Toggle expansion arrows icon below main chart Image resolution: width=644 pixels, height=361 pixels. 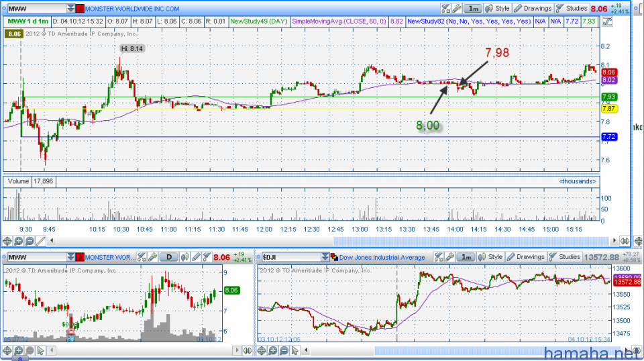(x=625, y=241)
